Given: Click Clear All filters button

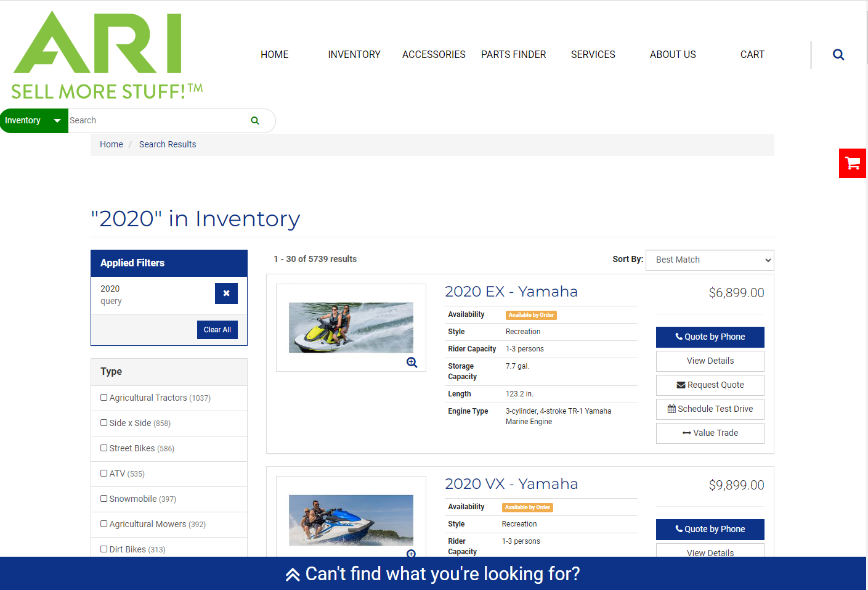Looking at the screenshot, I should click(x=217, y=330).
